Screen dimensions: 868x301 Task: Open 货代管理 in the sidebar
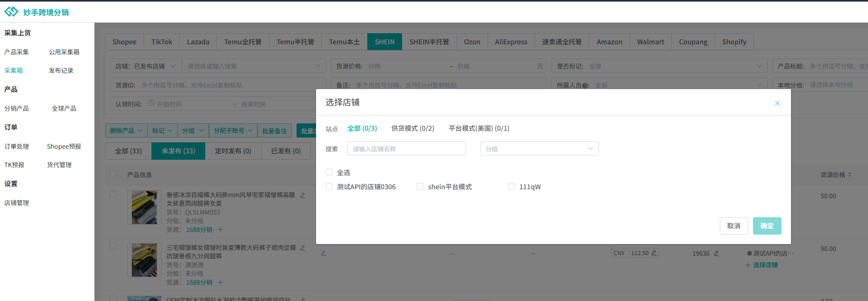pos(59,164)
